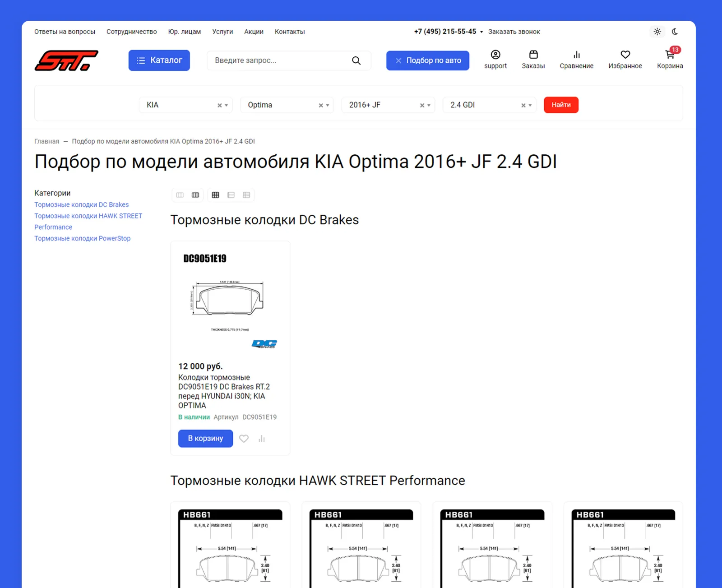This screenshot has height=588, width=722.
Task: Expand the Optima model dropdown arrow
Action: pos(328,105)
